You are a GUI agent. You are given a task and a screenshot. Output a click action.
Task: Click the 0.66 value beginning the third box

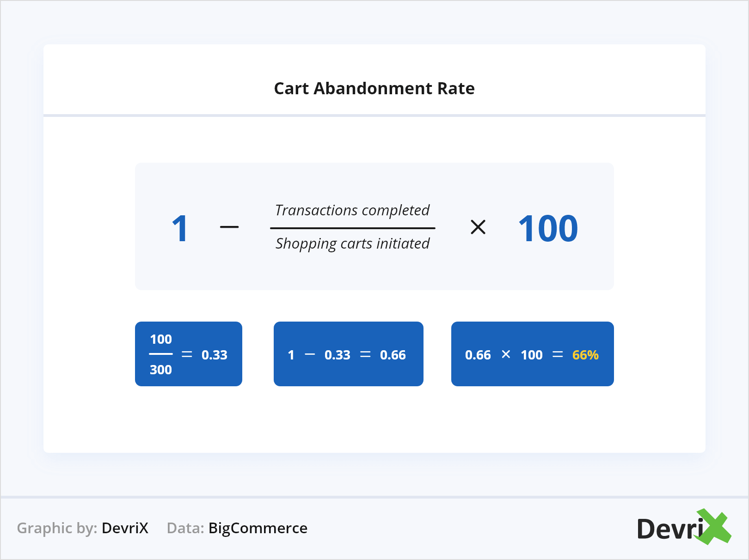478,355
